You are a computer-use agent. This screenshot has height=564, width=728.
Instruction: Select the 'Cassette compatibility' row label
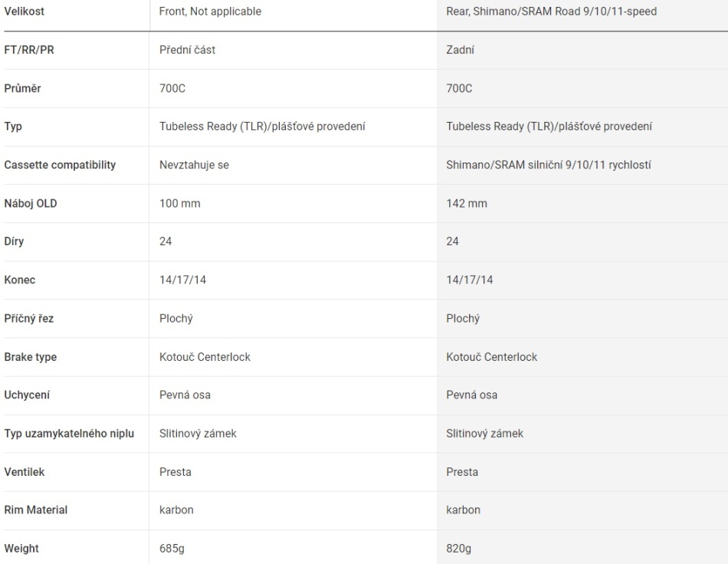pyautogui.click(x=60, y=165)
